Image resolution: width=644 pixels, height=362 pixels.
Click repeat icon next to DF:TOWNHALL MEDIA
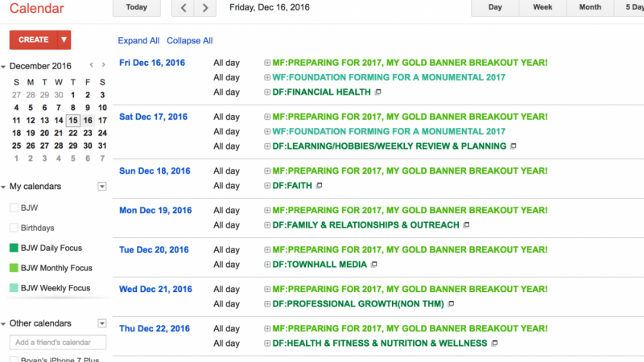click(x=374, y=265)
